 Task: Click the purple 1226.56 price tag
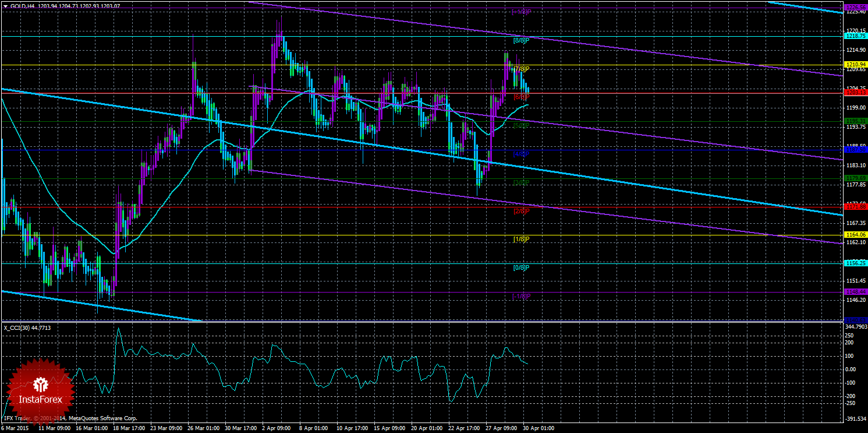click(x=856, y=8)
